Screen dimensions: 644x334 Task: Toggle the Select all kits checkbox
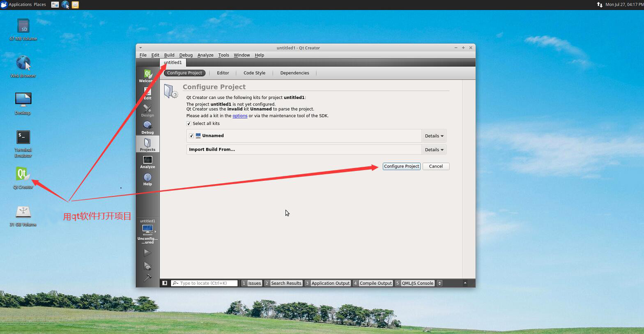(x=189, y=124)
